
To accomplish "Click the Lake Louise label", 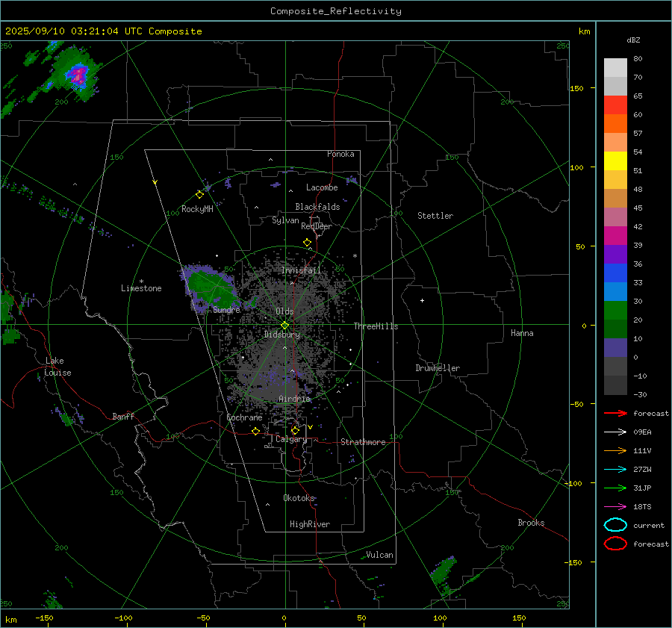I will point(57,367).
